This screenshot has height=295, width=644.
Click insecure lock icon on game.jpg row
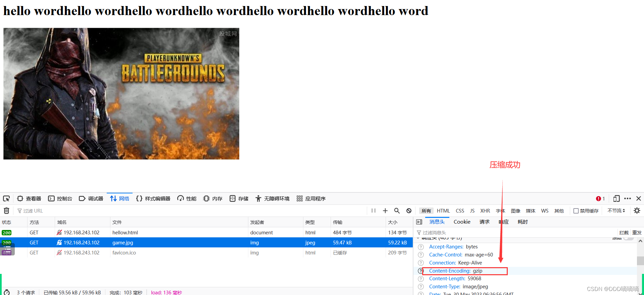pos(59,242)
